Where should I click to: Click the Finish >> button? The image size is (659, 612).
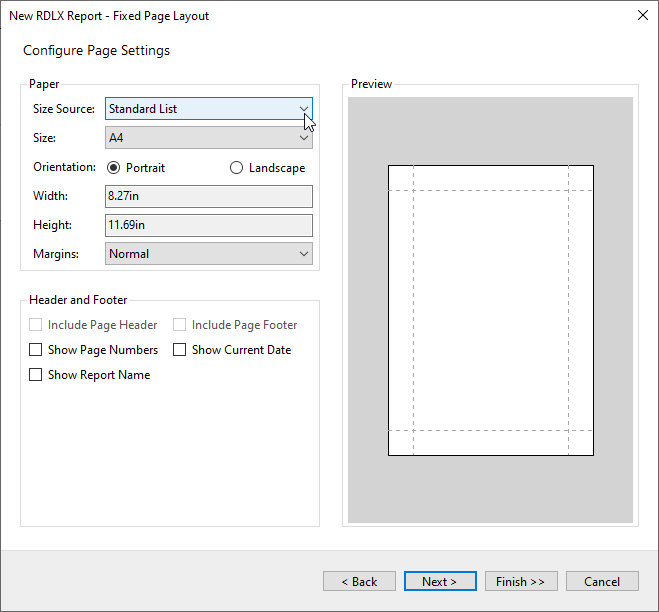[x=521, y=581]
